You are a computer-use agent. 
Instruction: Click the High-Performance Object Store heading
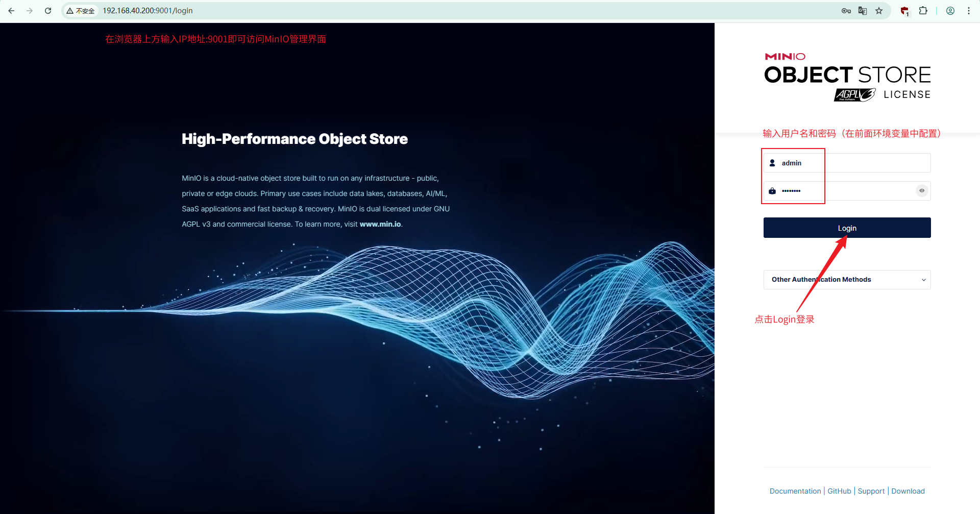pos(295,139)
